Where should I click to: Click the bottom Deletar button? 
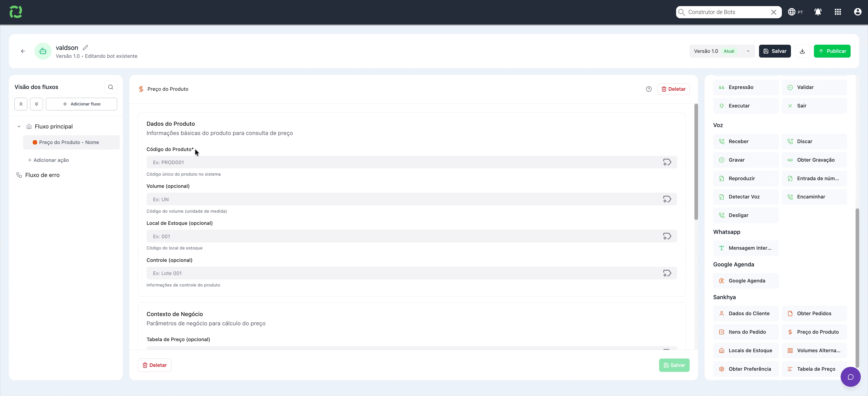click(x=154, y=365)
